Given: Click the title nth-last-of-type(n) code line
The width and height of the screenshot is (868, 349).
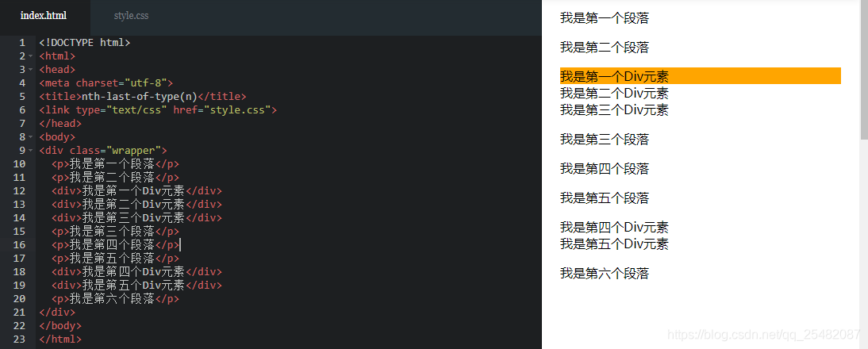Looking at the screenshot, I should [143, 96].
